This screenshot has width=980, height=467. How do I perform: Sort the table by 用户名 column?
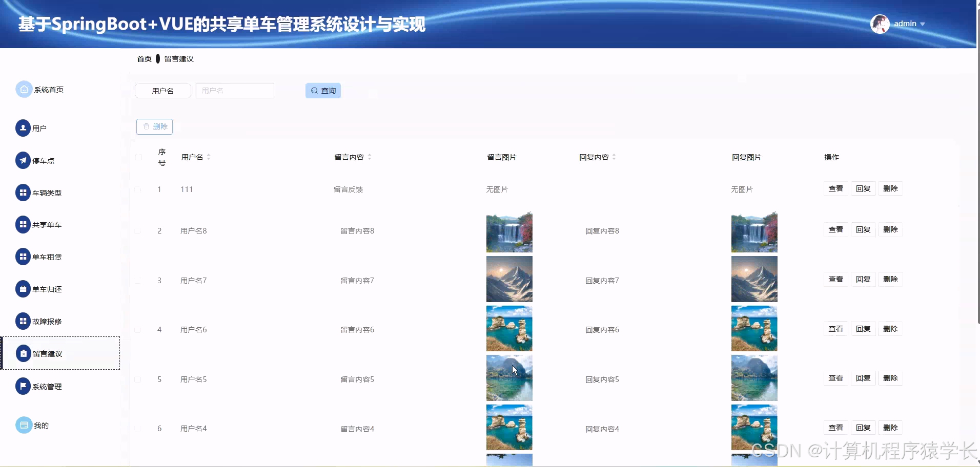(x=210, y=157)
